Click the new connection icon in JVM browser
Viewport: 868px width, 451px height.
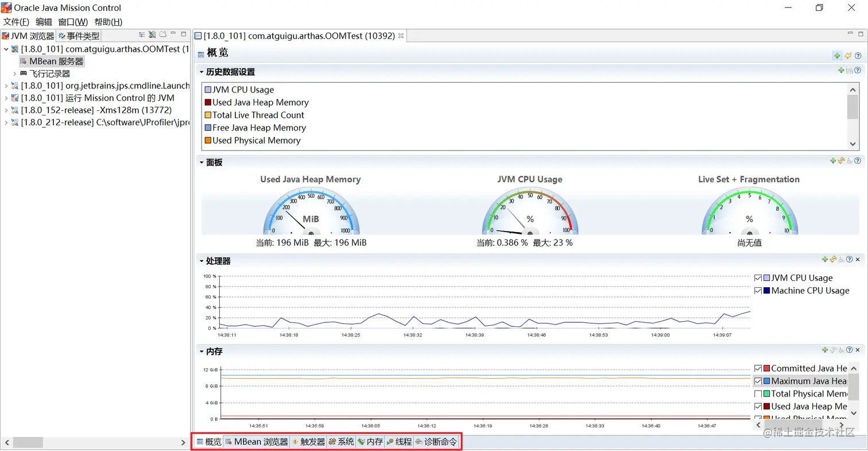(152, 34)
